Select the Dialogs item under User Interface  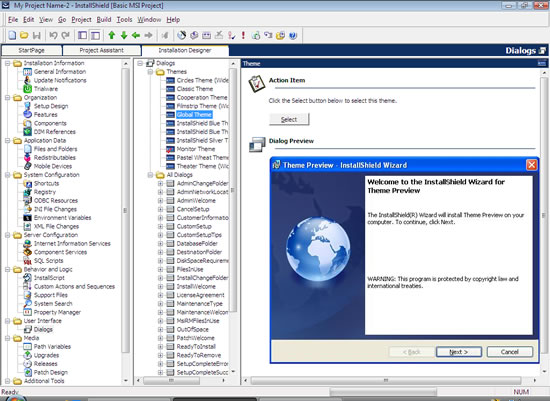click(x=43, y=329)
